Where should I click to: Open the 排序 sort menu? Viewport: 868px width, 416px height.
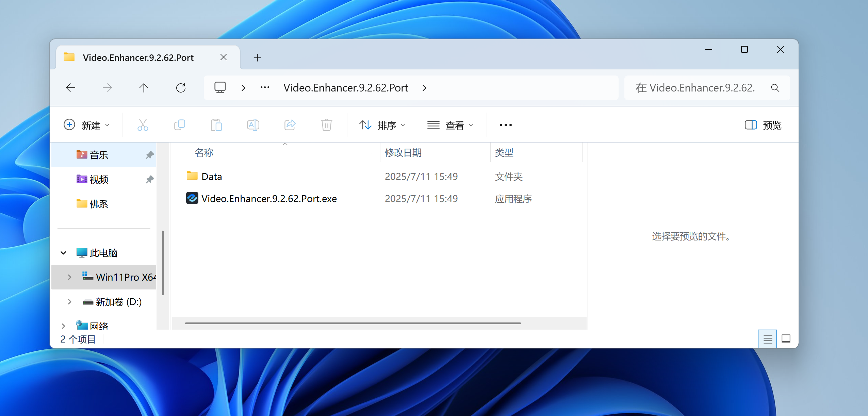(382, 125)
